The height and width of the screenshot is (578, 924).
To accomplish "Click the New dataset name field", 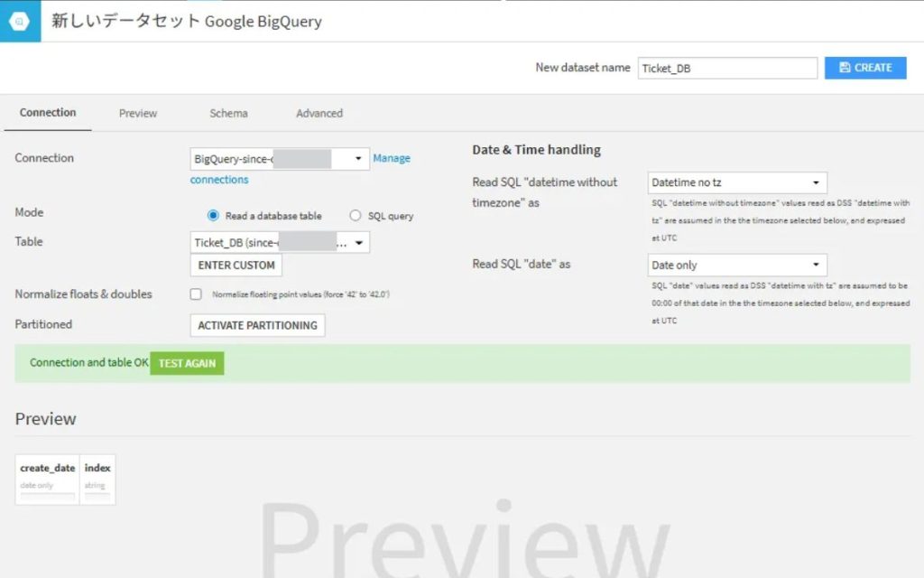I will [726, 68].
